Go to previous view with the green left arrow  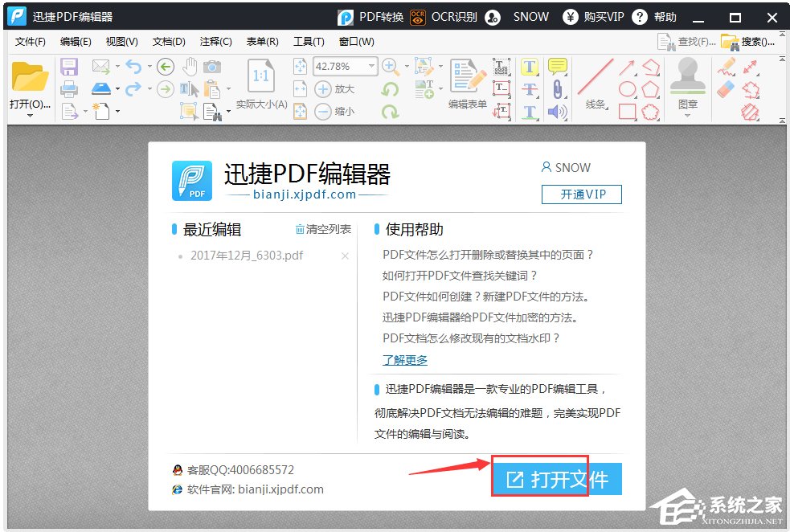[166, 67]
